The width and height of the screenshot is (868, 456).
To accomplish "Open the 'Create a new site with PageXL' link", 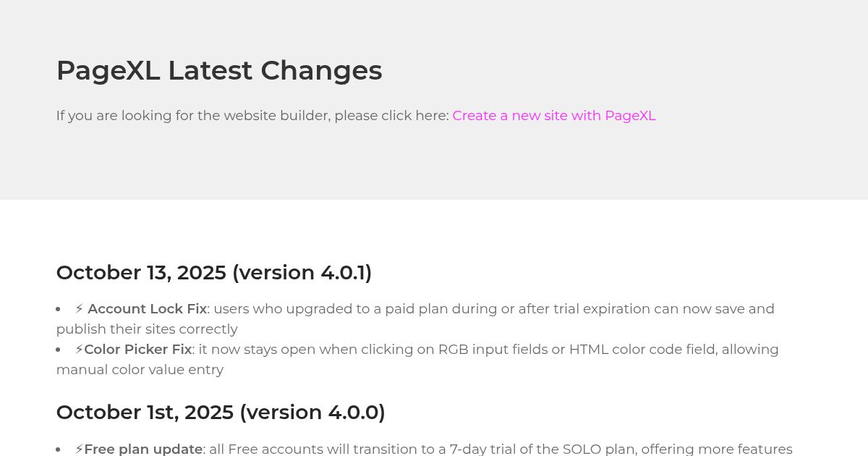I will [553, 116].
